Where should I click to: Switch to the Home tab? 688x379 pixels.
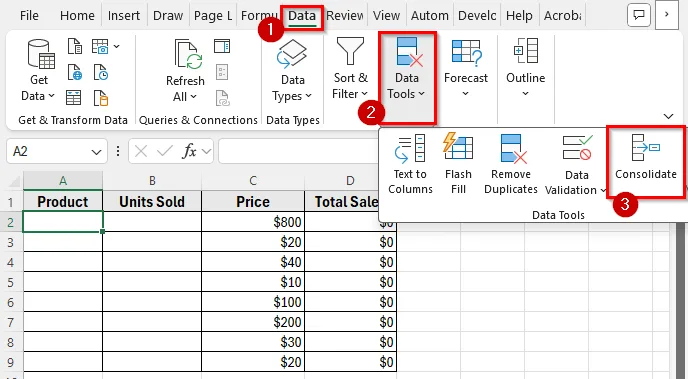coord(77,16)
